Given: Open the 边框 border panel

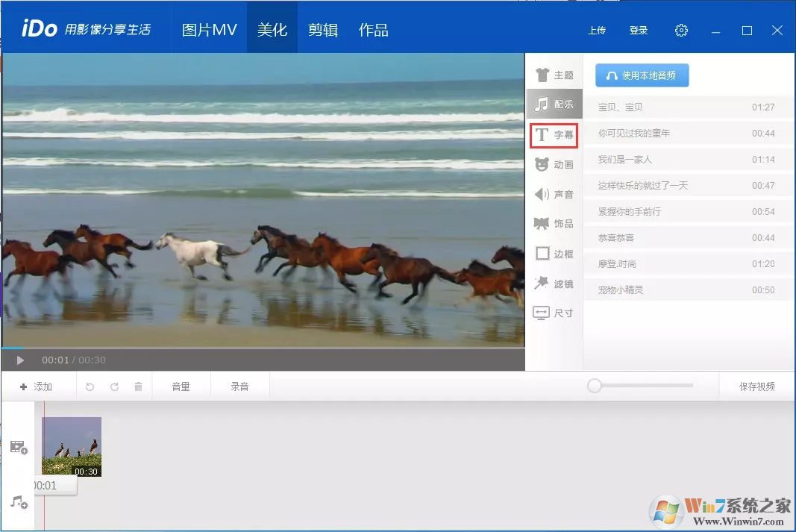Looking at the screenshot, I should click(553, 253).
